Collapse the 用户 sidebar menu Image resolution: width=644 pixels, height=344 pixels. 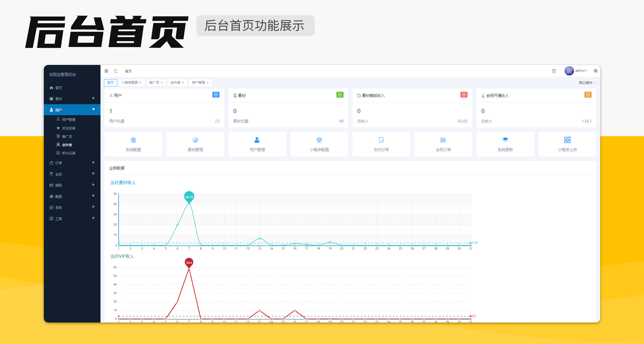pos(72,110)
